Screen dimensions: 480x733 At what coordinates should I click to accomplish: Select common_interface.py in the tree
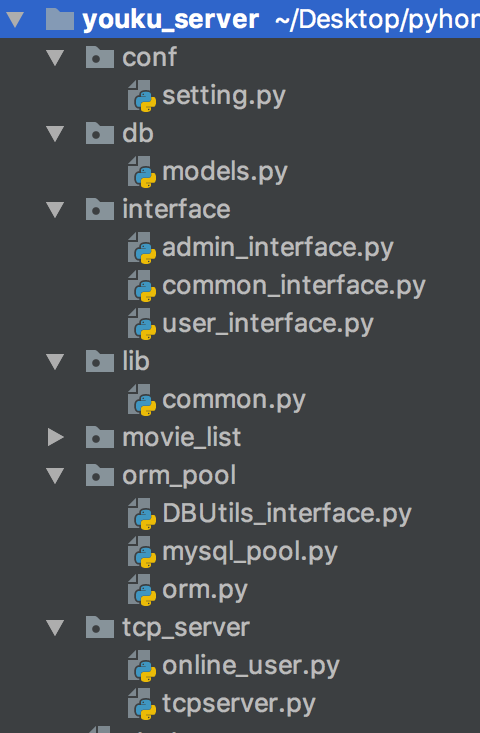(x=294, y=286)
